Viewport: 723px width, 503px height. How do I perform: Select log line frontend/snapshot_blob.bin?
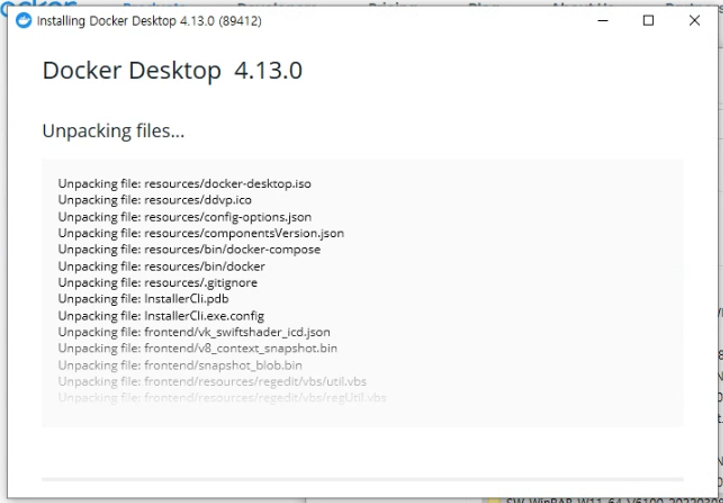point(180,365)
